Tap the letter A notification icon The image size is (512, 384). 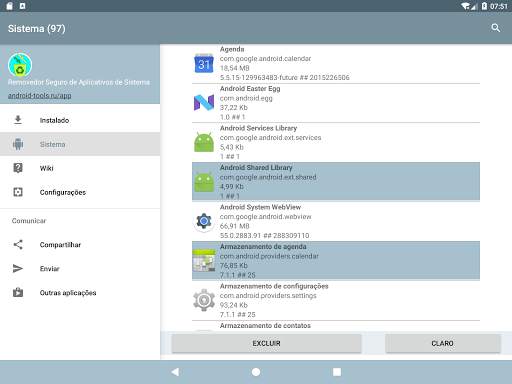22,6
